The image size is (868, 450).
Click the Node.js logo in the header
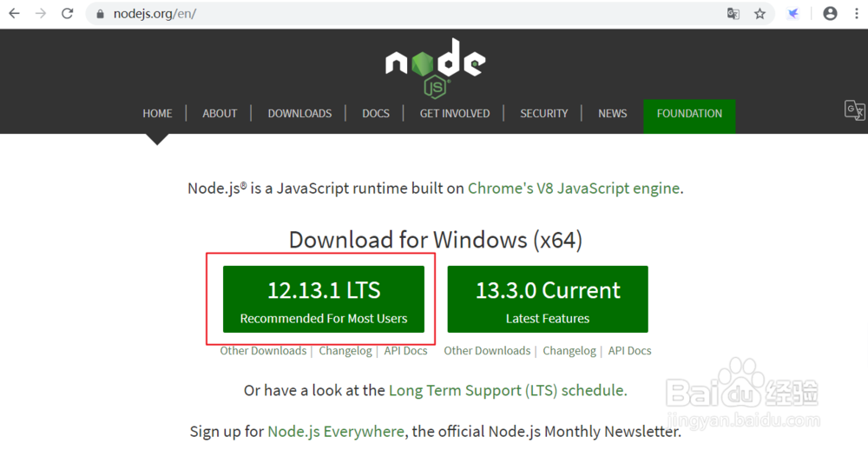tap(435, 68)
